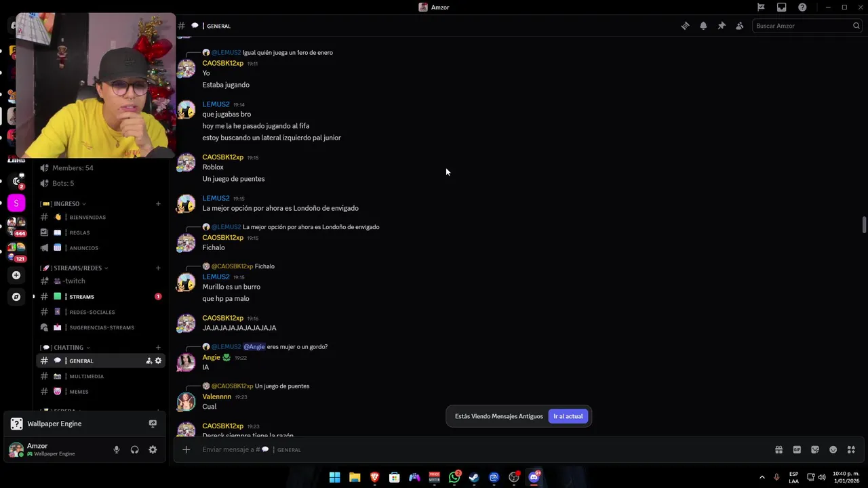Open Windows Start menu

pyautogui.click(x=334, y=477)
